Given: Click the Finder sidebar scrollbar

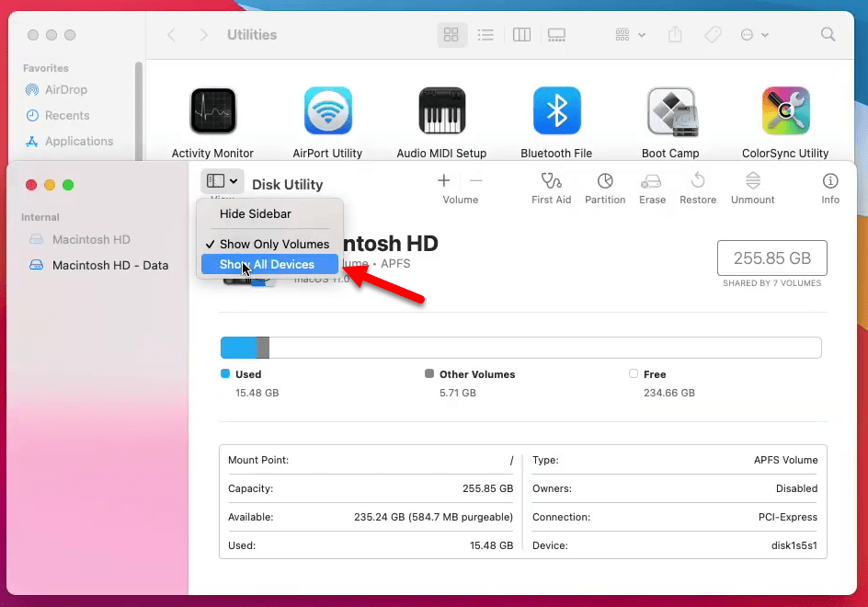Looking at the screenshot, I should (x=139, y=110).
